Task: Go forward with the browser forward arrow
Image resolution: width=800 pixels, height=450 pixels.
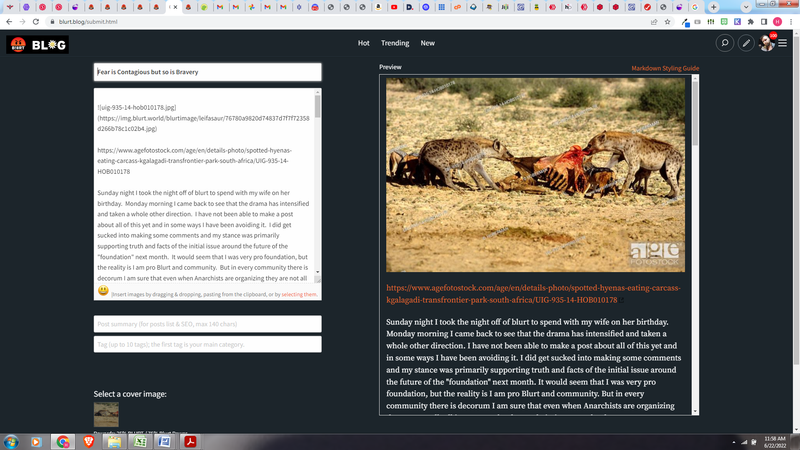Action: pos(22,22)
